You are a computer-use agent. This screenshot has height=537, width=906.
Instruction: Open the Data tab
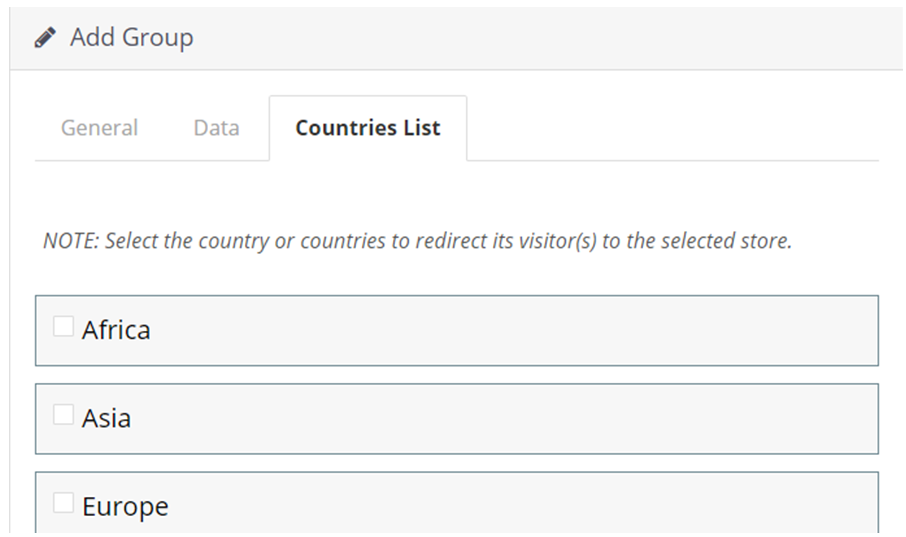[217, 128]
